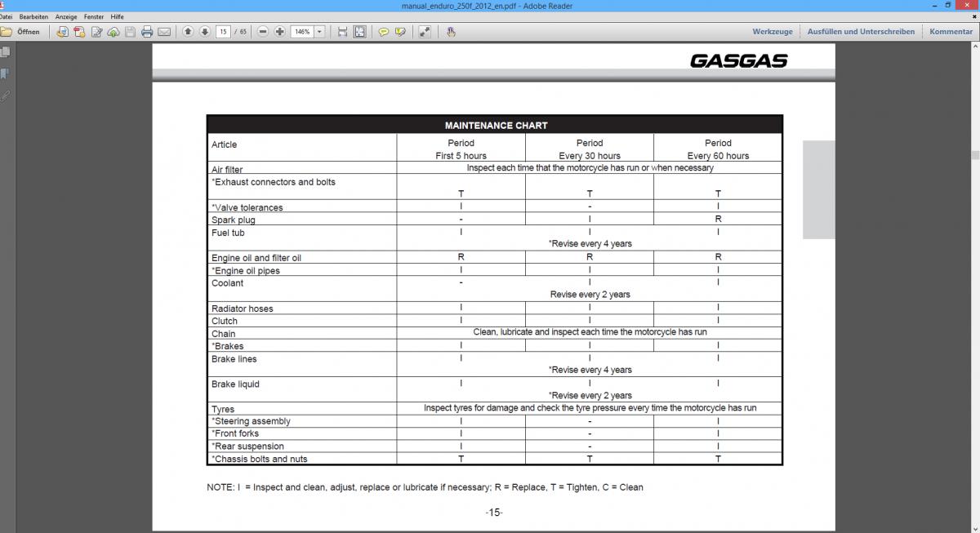Click the 'Air filter' row label
The image size is (980, 533).
227,170
